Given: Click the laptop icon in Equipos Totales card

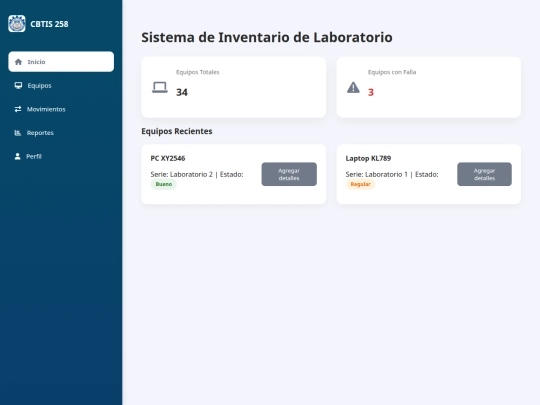Looking at the screenshot, I should [x=160, y=87].
